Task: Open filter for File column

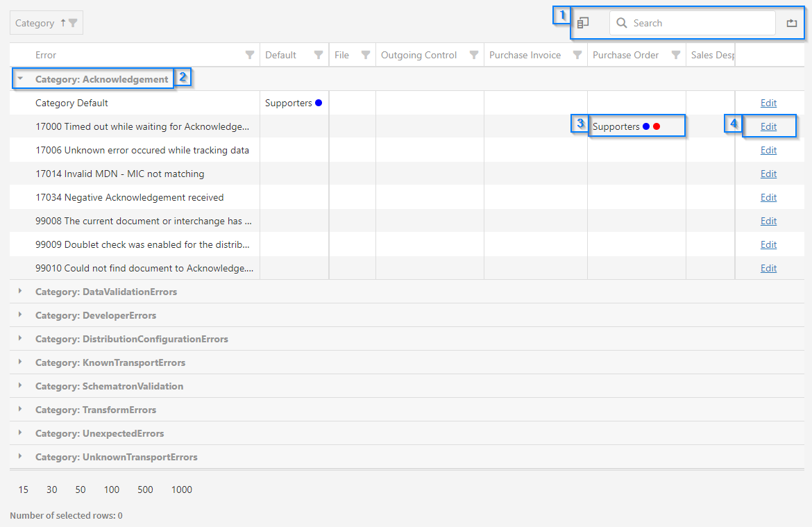Action: [366, 56]
